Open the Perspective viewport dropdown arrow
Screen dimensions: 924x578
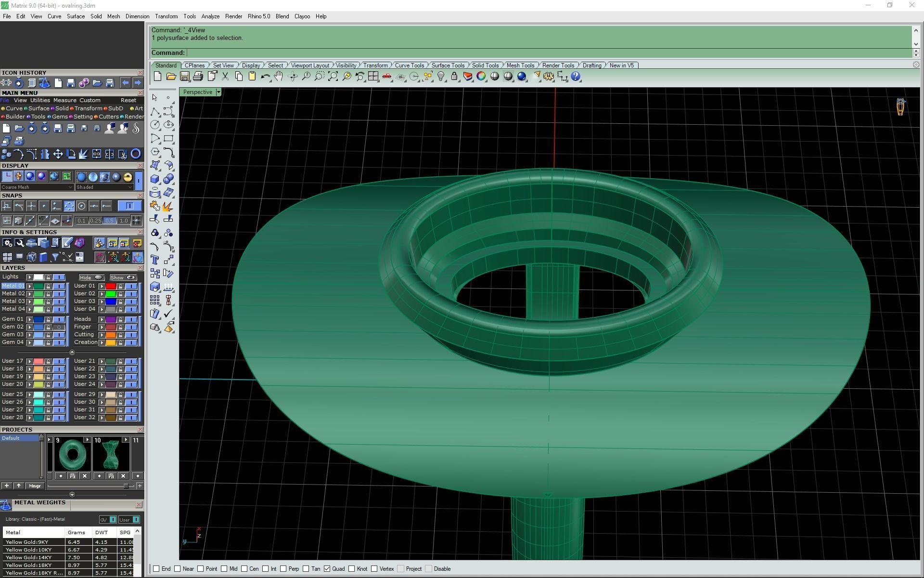tap(218, 92)
